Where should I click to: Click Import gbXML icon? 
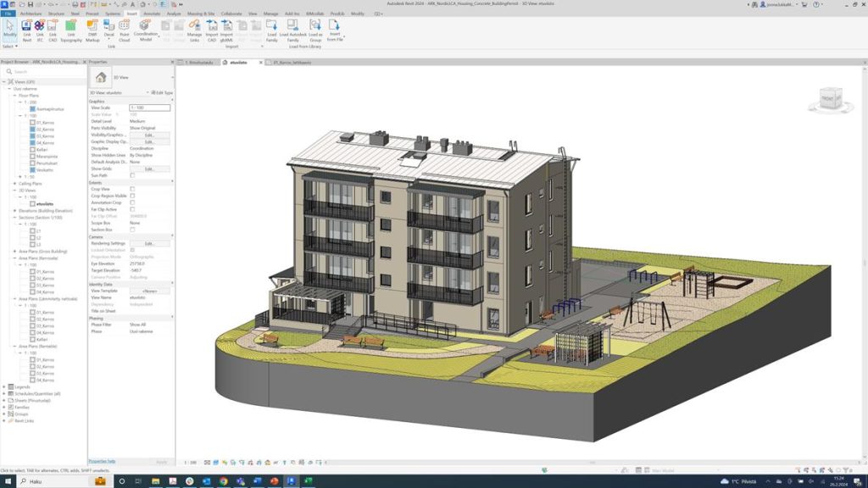coord(226,30)
